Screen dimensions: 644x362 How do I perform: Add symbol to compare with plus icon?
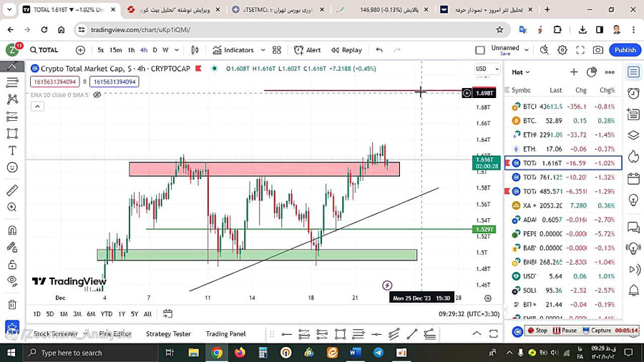[x=80, y=50]
